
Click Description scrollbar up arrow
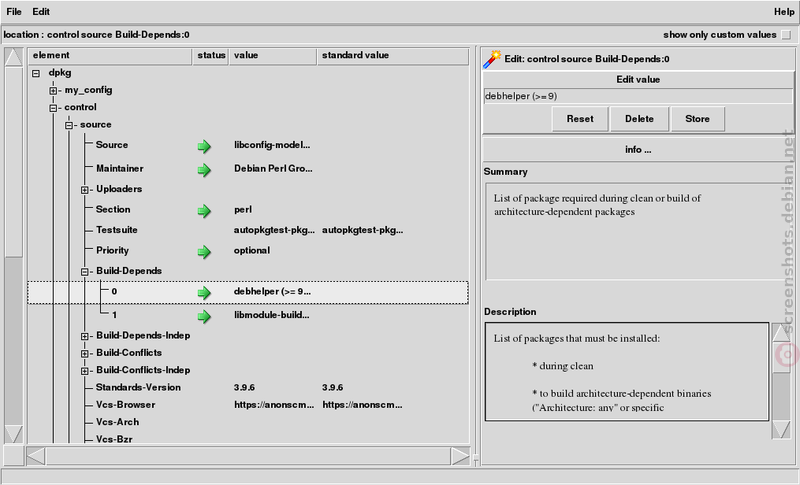[781, 333]
